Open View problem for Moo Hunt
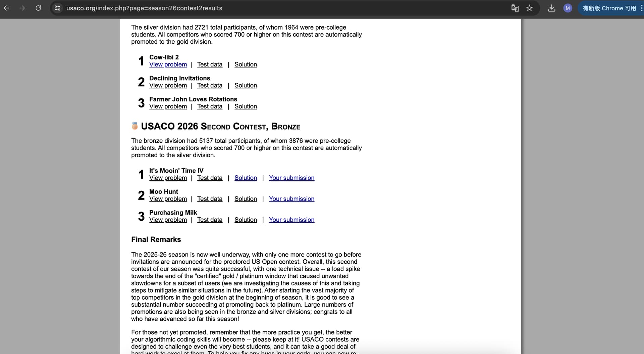Image resolution: width=644 pixels, height=354 pixels. point(168,199)
